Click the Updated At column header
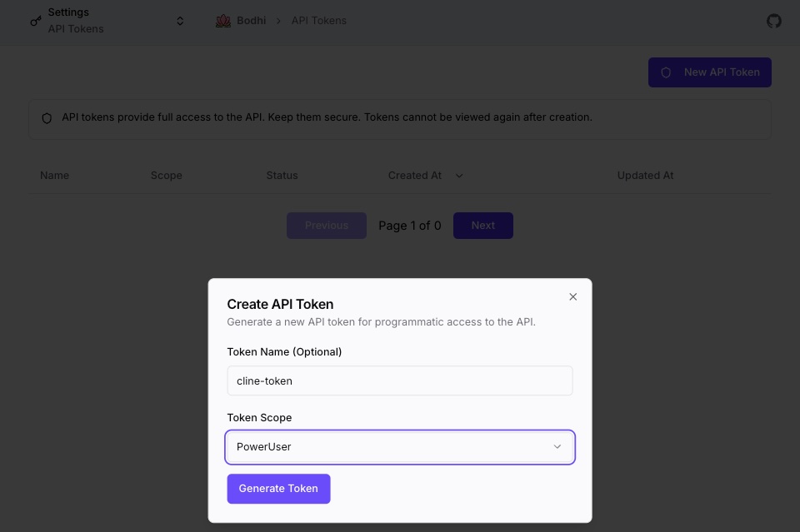Image resolution: width=800 pixels, height=532 pixels. pyautogui.click(x=645, y=176)
